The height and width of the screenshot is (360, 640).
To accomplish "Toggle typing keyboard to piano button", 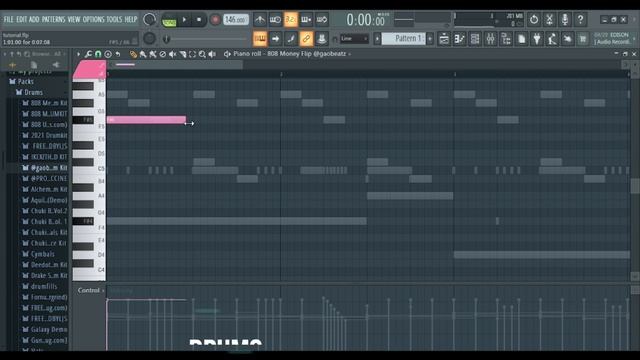I will [x=260, y=39].
